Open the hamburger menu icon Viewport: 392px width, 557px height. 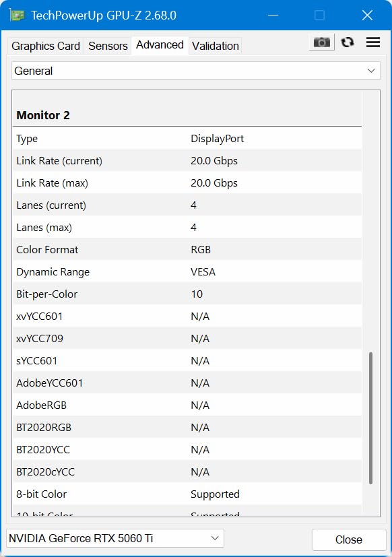373,42
